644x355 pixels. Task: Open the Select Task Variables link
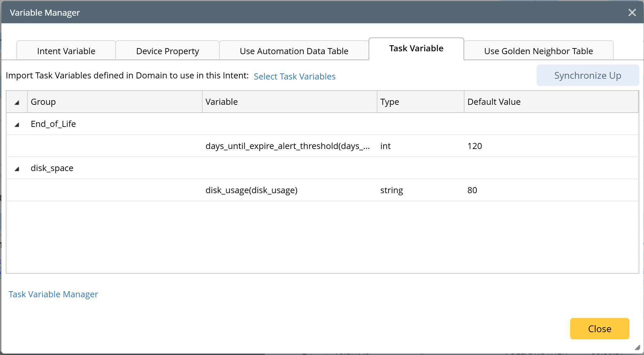tap(294, 76)
